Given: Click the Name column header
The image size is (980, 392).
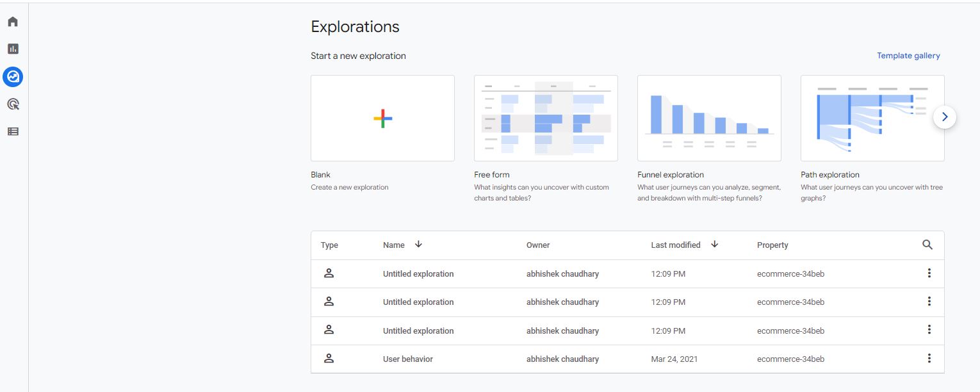Looking at the screenshot, I should 394,245.
